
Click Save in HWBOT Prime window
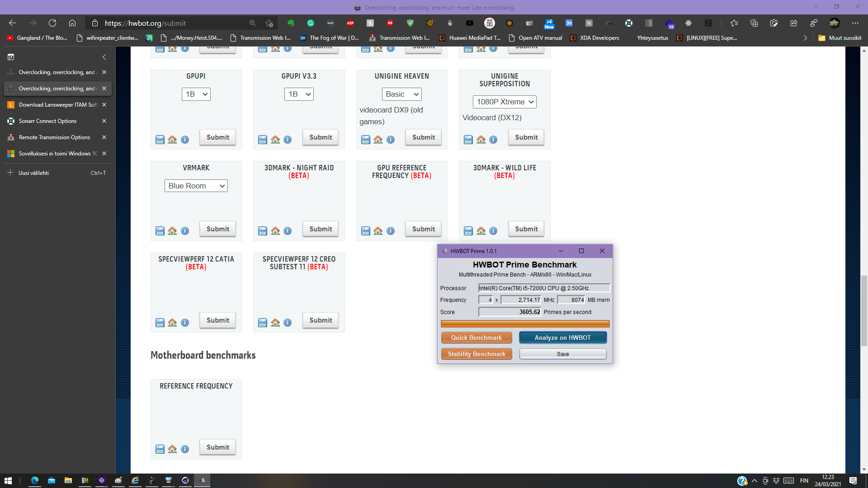[563, 354]
